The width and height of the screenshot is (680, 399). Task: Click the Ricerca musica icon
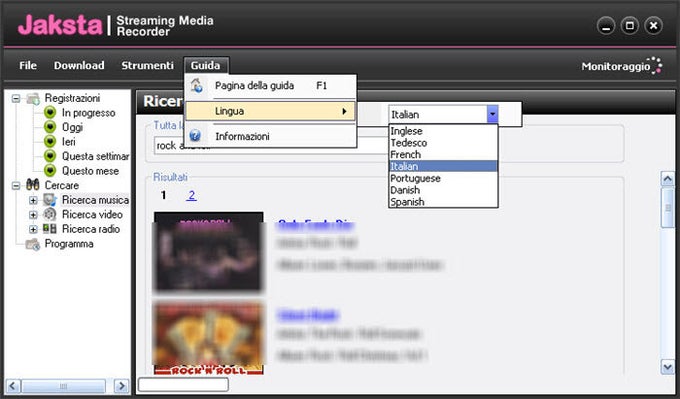(x=50, y=200)
